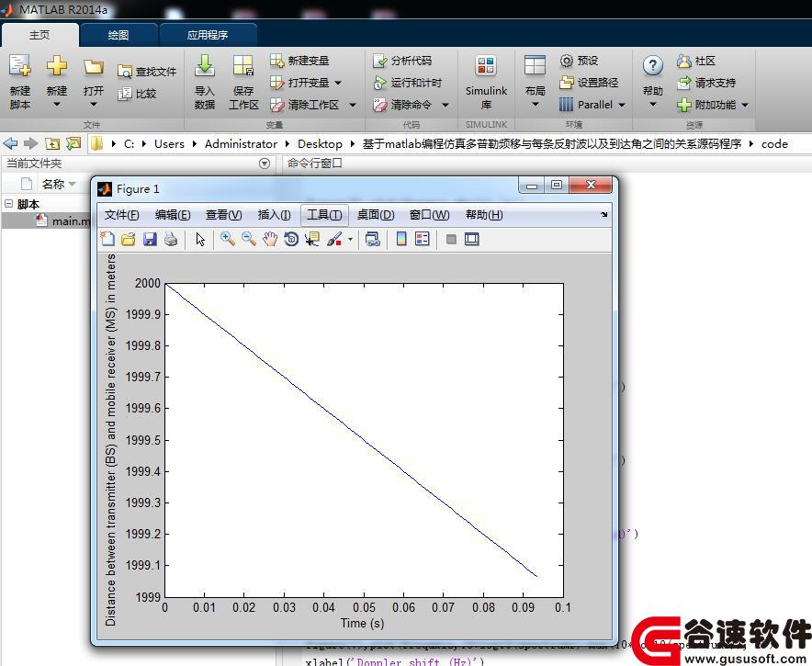Hide plot tools icon in Figure 1
812x666 pixels.
(x=451, y=239)
